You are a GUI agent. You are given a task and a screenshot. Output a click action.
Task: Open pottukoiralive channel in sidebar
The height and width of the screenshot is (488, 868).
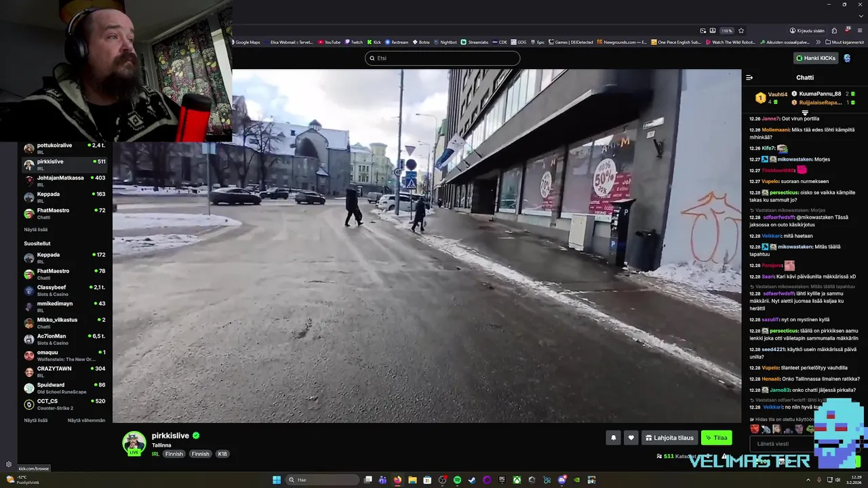[x=64, y=148]
